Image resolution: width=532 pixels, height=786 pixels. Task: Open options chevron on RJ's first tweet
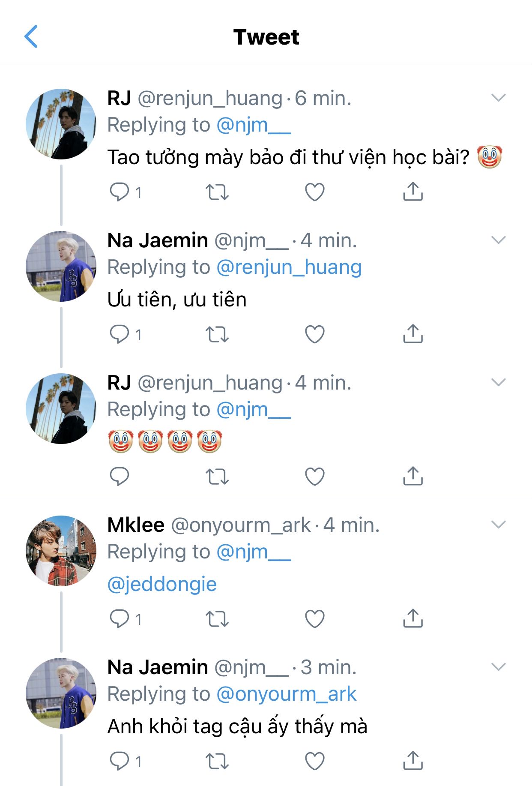(499, 98)
